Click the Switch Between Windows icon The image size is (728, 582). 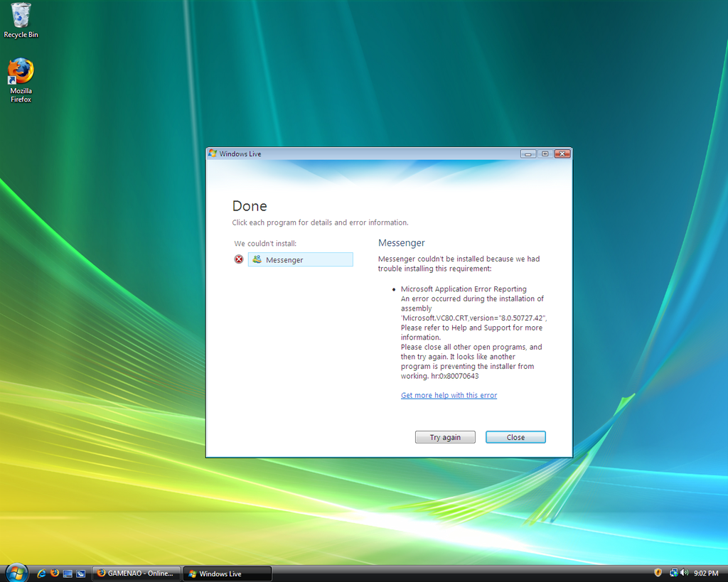point(80,573)
